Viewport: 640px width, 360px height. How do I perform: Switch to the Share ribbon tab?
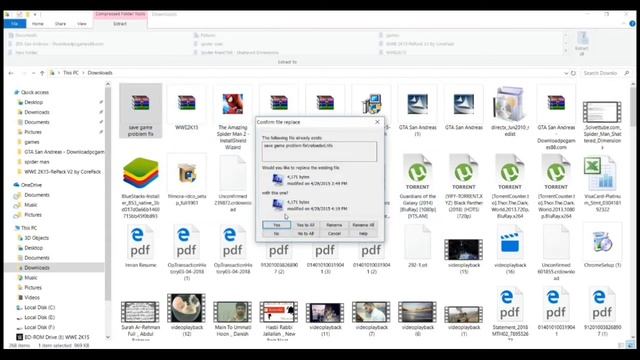(x=60, y=24)
